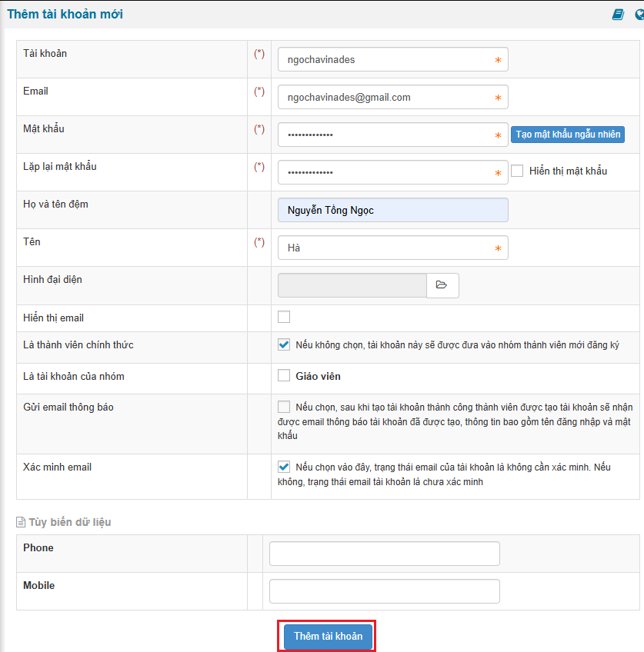Screen dimensions: 644x652
Task: Select the Mật khẩu password field
Action: click(x=385, y=135)
